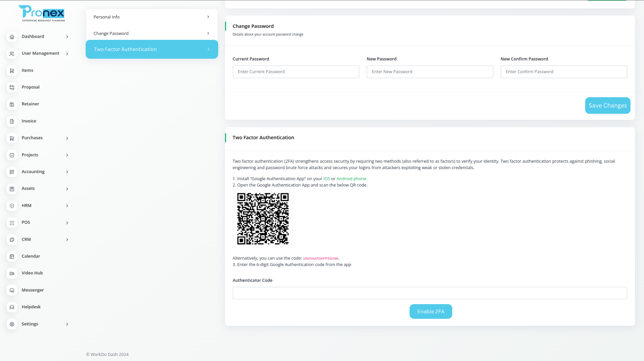Click the Change Password arrow icon
This screenshot has width=644, height=361.
tap(208, 33)
